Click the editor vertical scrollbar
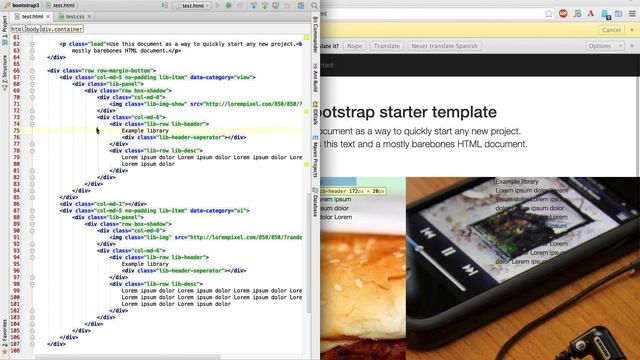640x360 pixels. tap(309, 253)
